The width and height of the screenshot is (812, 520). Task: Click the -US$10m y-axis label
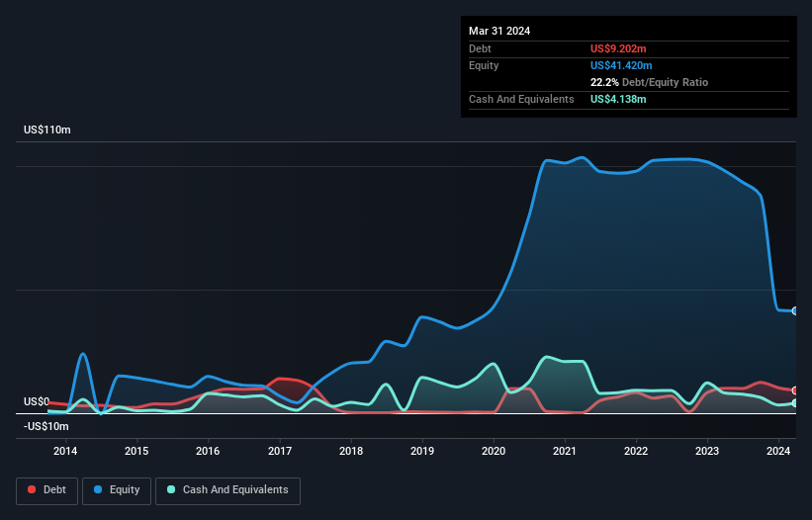point(46,426)
